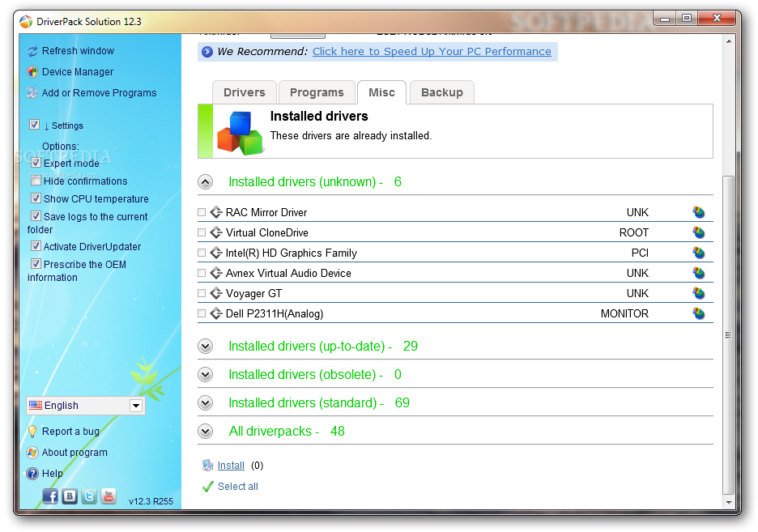The image size is (758, 532).
Task: Click the Help question mark icon
Action: pos(31,473)
